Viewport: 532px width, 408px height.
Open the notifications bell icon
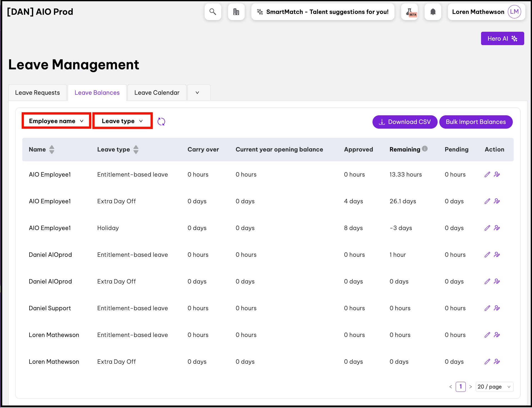[433, 12]
